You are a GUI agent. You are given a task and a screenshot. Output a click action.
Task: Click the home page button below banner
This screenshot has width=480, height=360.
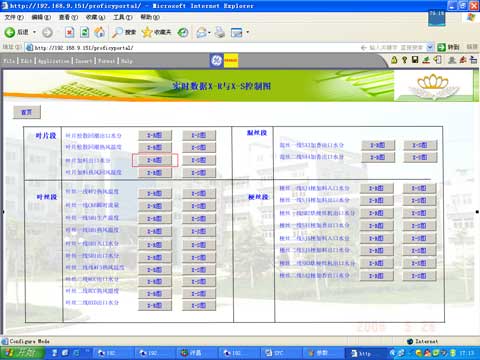point(27,112)
